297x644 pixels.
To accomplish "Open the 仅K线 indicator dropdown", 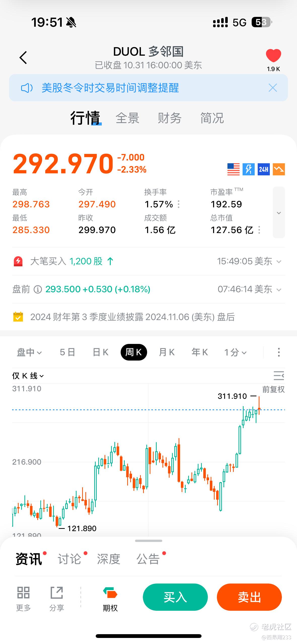I will click(x=28, y=376).
